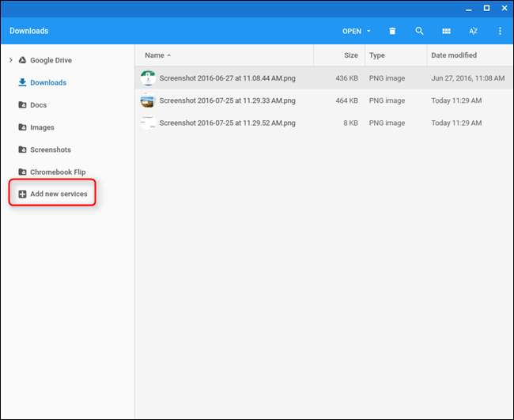Sort files by the Name column
This screenshot has width=514, height=420.
pos(154,55)
